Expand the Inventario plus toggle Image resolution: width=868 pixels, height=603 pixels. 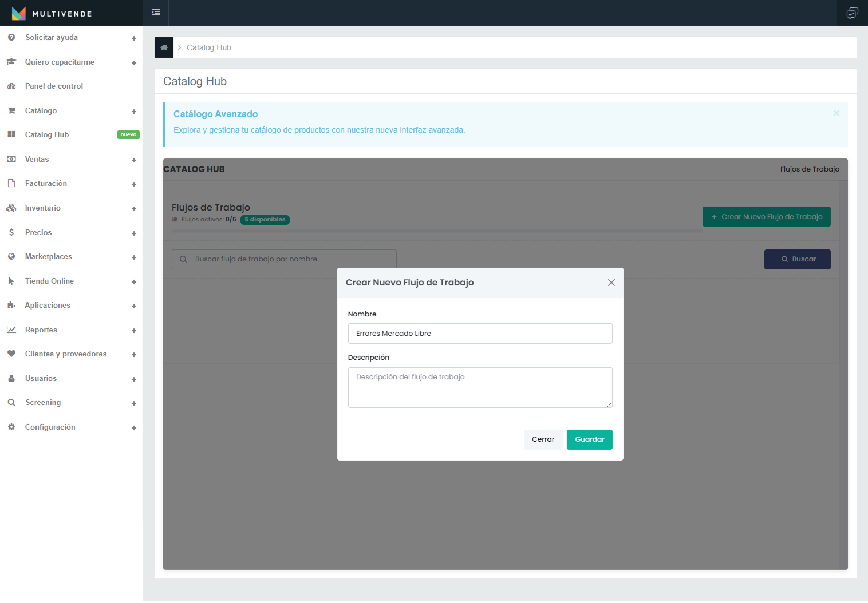point(133,209)
